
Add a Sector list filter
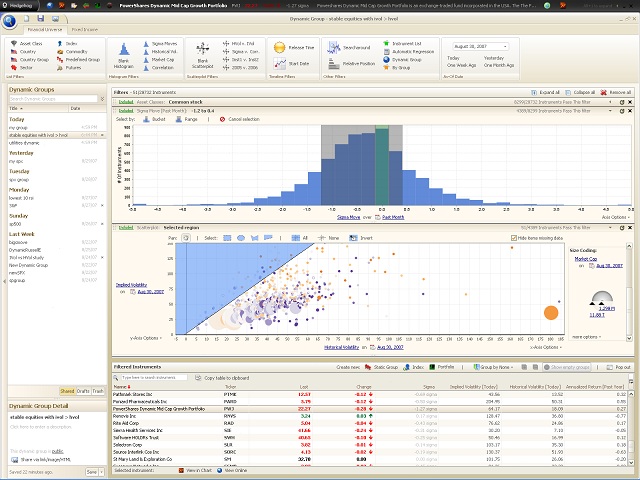click(x=22, y=67)
